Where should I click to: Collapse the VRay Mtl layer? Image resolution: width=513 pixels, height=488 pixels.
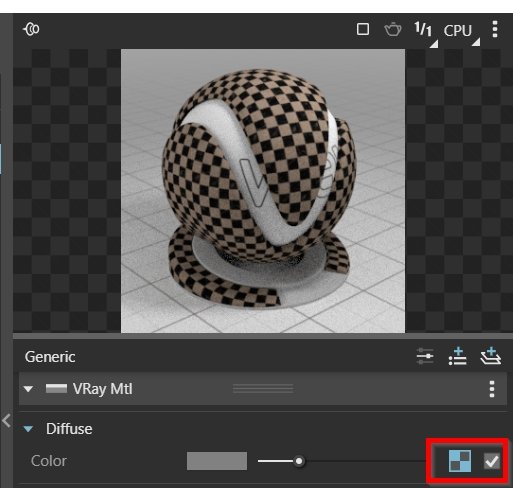28,389
